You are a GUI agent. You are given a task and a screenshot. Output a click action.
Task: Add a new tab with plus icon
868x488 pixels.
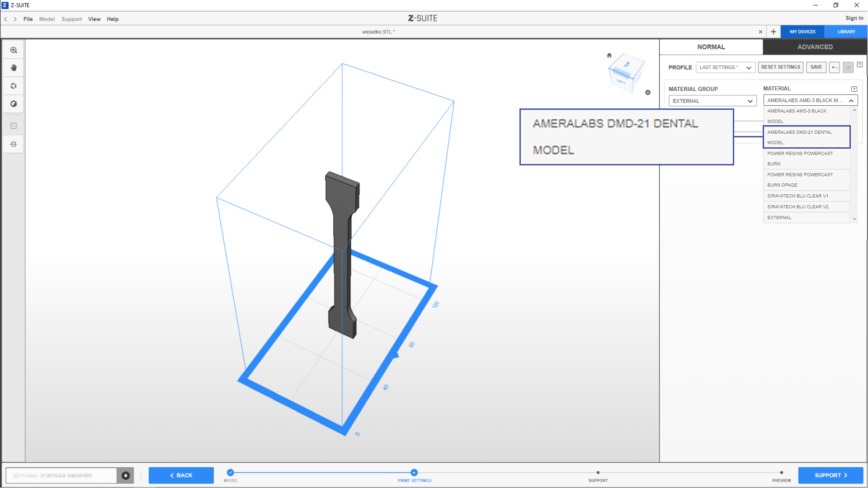coord(774,32)
